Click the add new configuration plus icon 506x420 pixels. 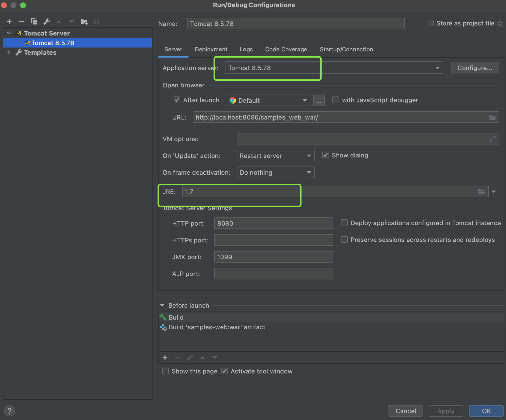point(8,21)
